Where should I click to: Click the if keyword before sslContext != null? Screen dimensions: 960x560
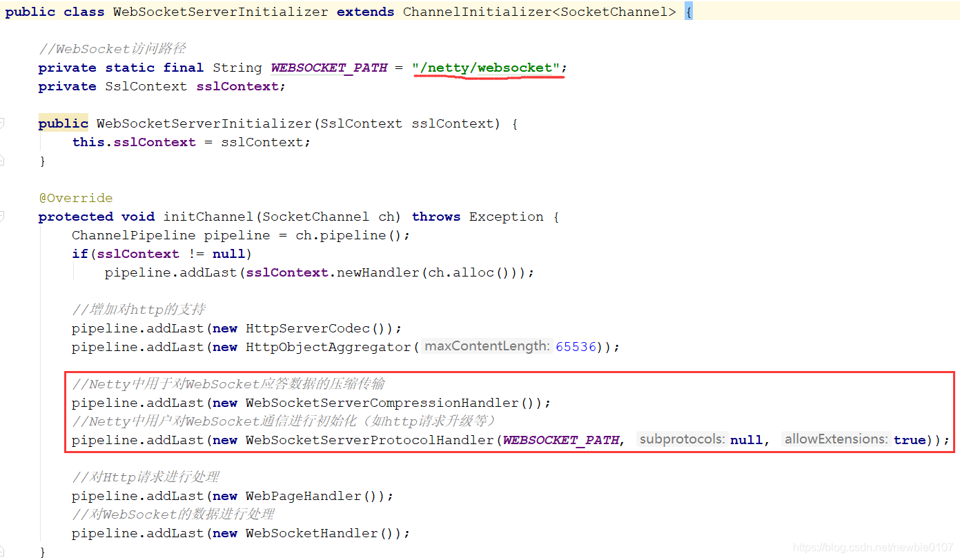80,254
